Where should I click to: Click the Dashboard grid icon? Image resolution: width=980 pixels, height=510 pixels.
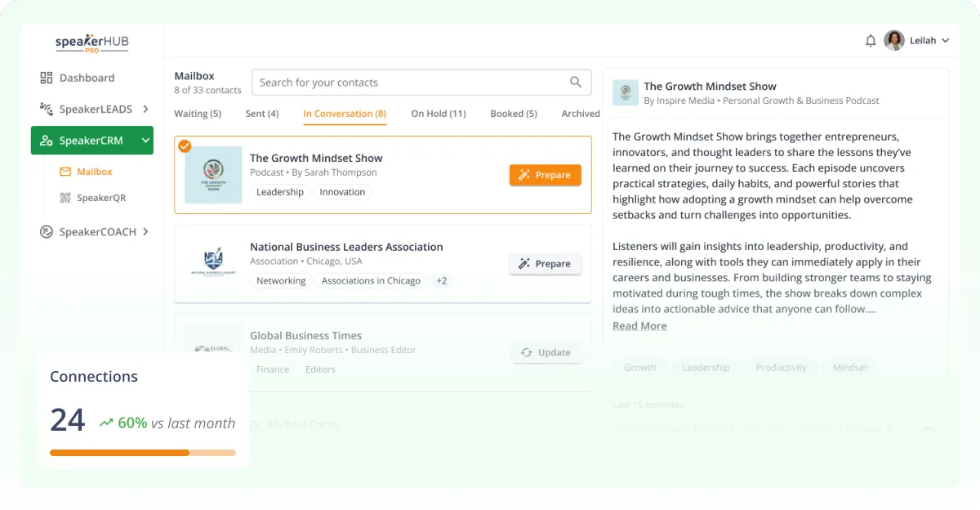pyautogui.click(x=47, y=78)
